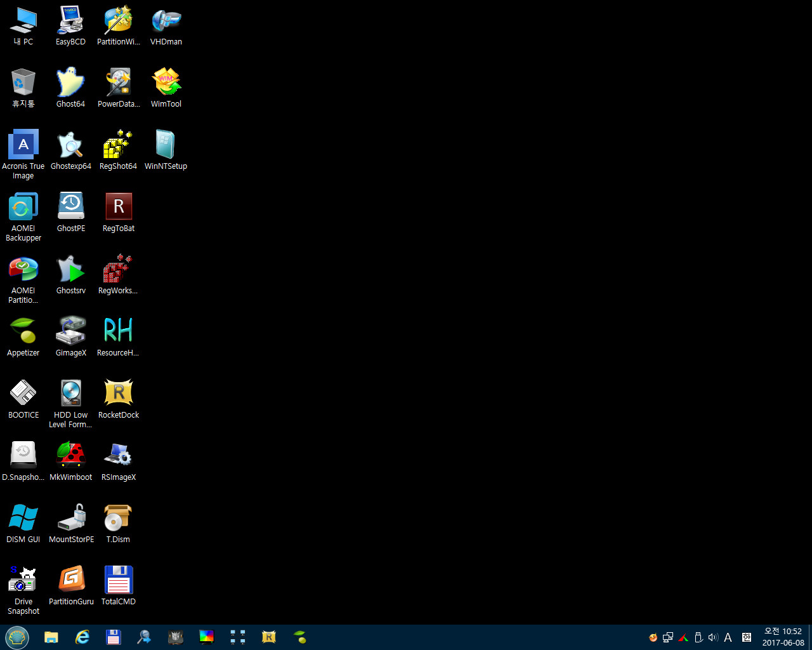Select the GhostPE desktop icon

click(x=71, y=213)
